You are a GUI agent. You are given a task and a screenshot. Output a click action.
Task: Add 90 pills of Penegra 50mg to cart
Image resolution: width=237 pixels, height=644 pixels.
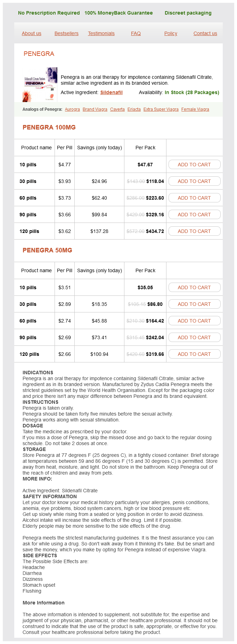tap(194, 337)
